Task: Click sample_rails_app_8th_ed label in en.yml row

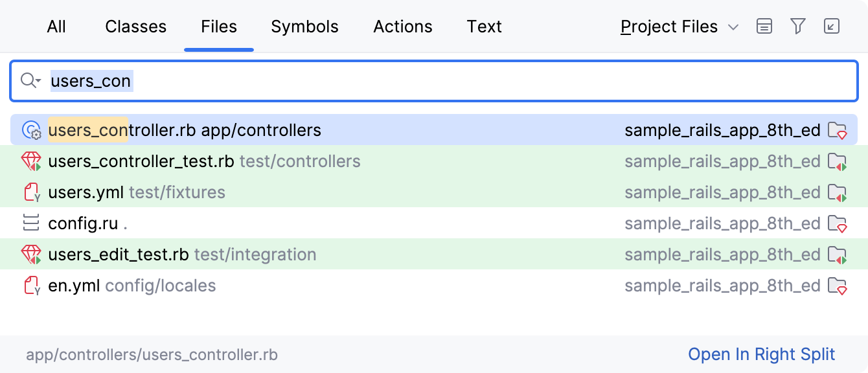Action: coord(722,286)
